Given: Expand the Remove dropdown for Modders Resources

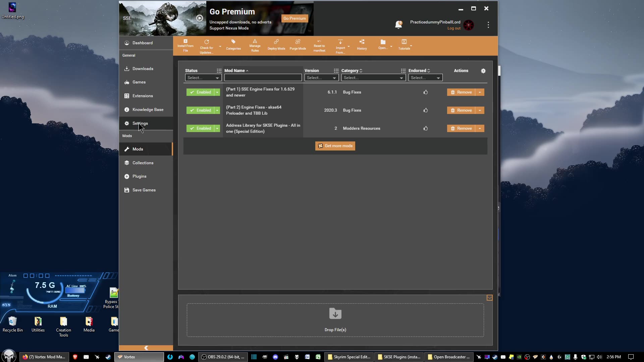Looking at the screenshot, I should tap(479, 128).
